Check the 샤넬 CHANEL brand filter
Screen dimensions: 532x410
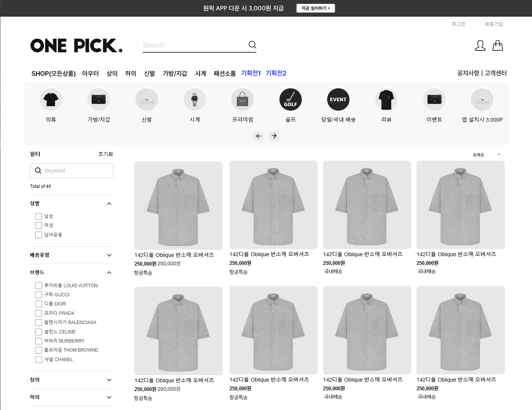tap(39, 360)
